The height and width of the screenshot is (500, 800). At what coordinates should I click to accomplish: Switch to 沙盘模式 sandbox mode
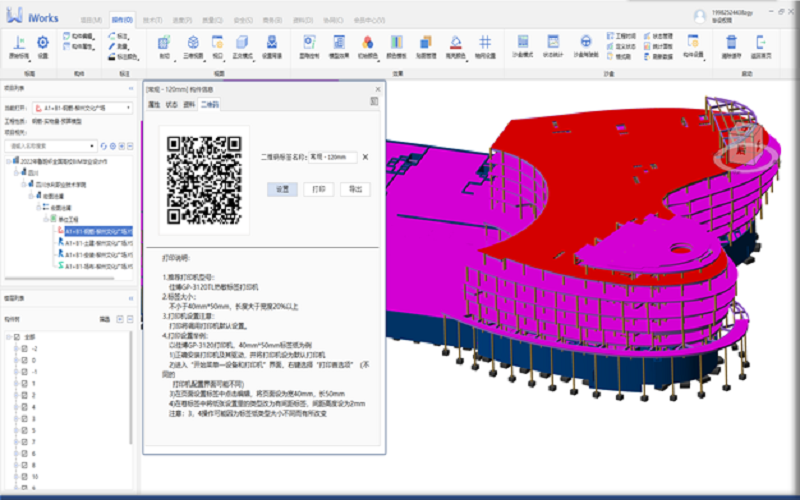click(522, 45)
